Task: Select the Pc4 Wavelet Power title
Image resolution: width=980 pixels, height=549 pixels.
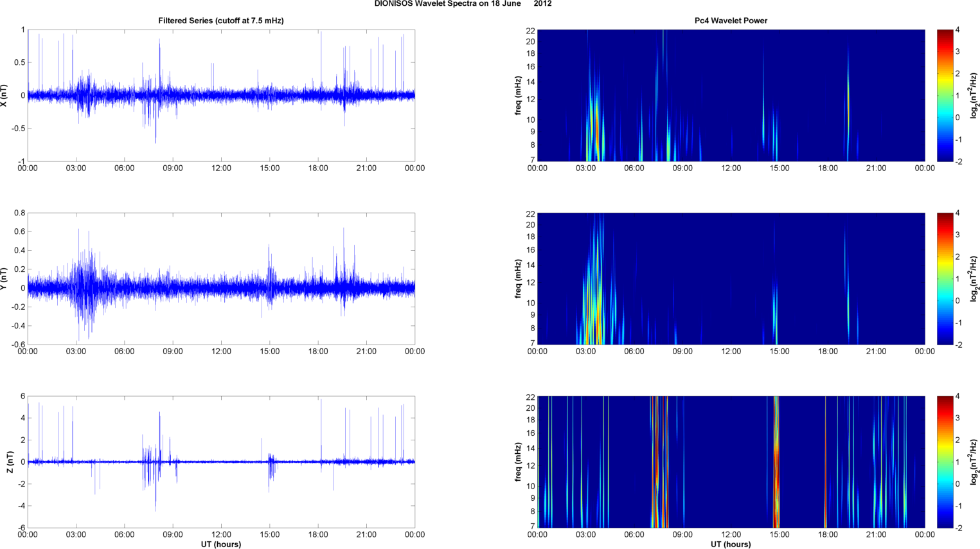Action: [731, 21]
